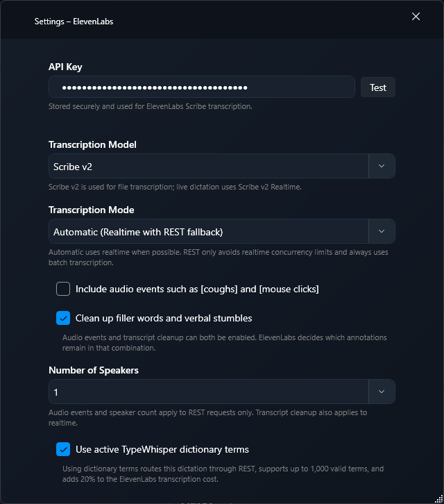Click the masked API Key field
Image resolution: width=444 pixels, height=504 pixels.
(x=202, y=87)
